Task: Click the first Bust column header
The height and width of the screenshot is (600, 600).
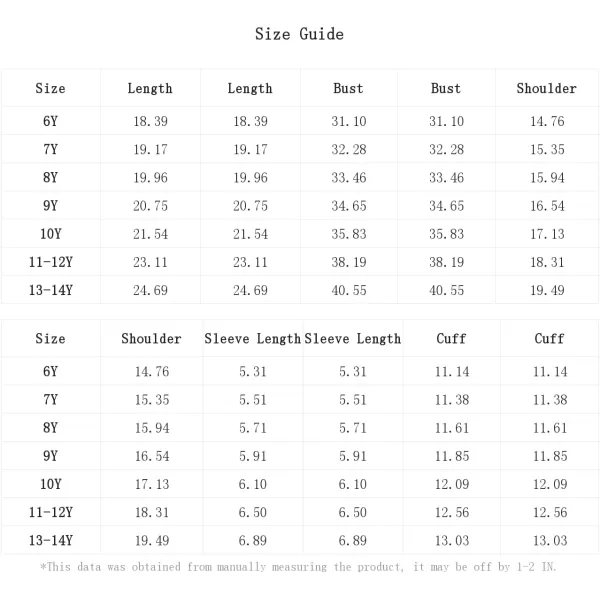Action: (x=348, y=88)
